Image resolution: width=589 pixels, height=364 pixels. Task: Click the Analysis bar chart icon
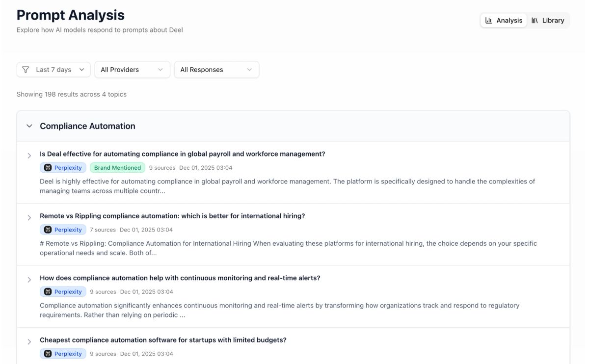[x=488, y=21]
